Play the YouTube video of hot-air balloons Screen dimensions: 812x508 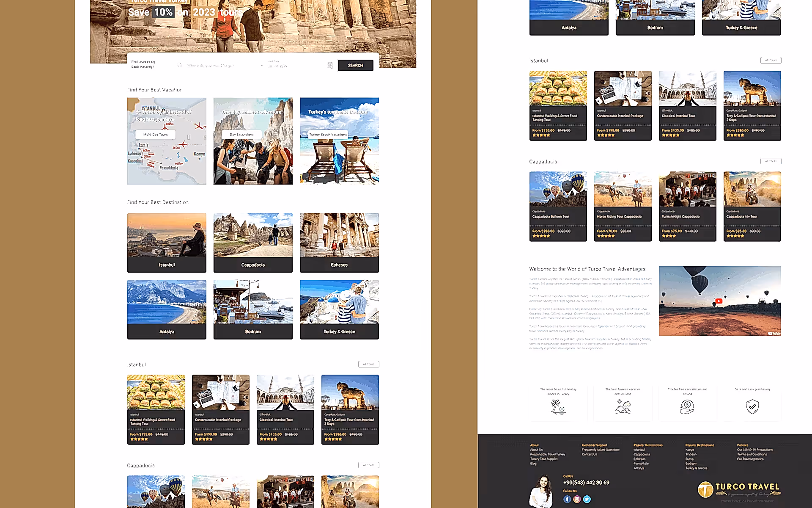tap(719, 301)
